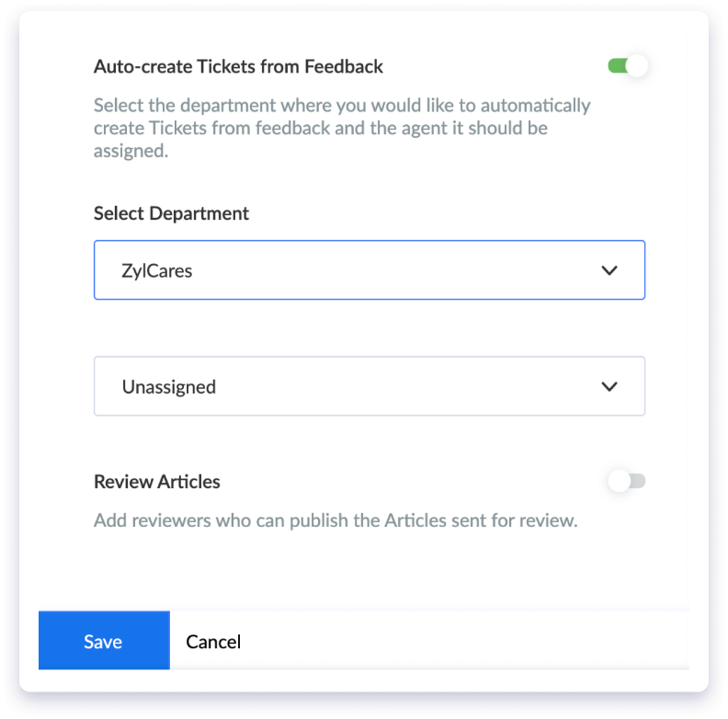Click the Select Department label

click(x=171, y=213)
